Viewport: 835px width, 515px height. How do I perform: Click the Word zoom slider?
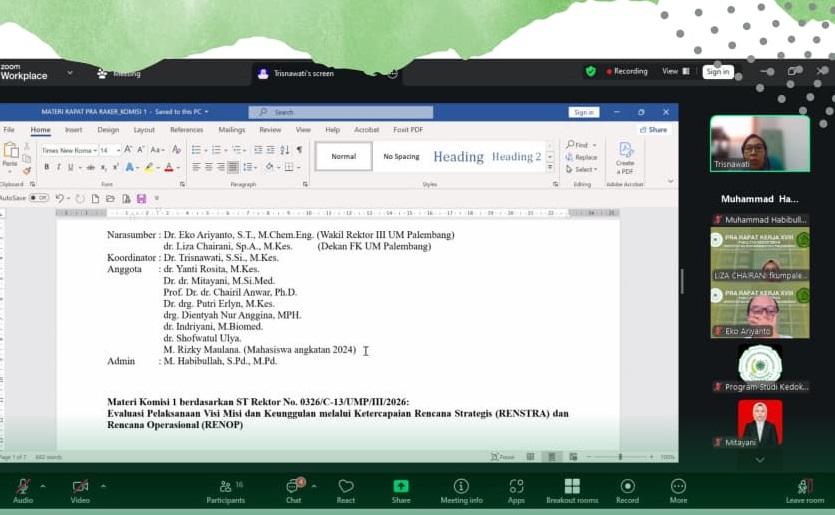coord(620,457)
